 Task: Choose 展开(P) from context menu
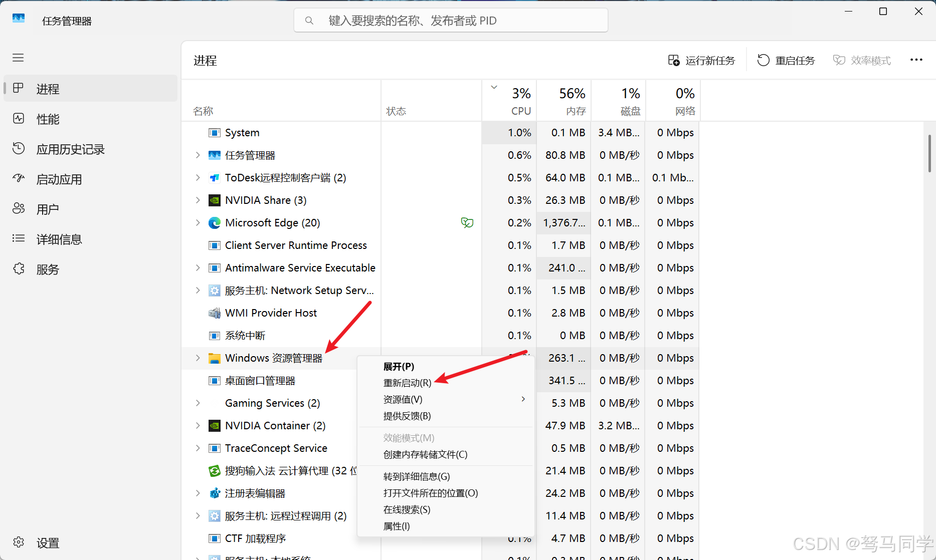coord(446,367)
